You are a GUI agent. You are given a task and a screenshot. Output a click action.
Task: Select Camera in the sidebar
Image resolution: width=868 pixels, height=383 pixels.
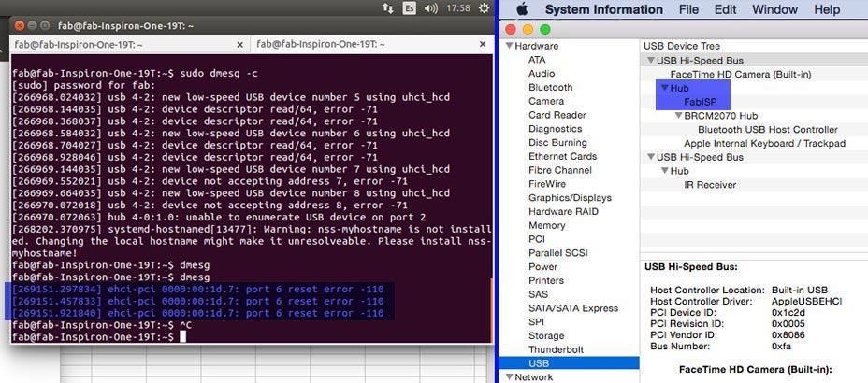pos(546,101)
